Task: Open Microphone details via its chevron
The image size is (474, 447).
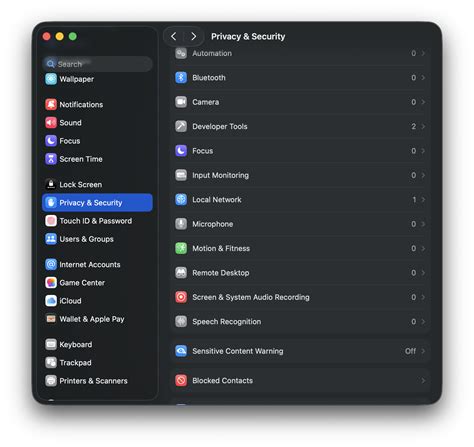Action: pyautogui.click(x=423, y=224)
